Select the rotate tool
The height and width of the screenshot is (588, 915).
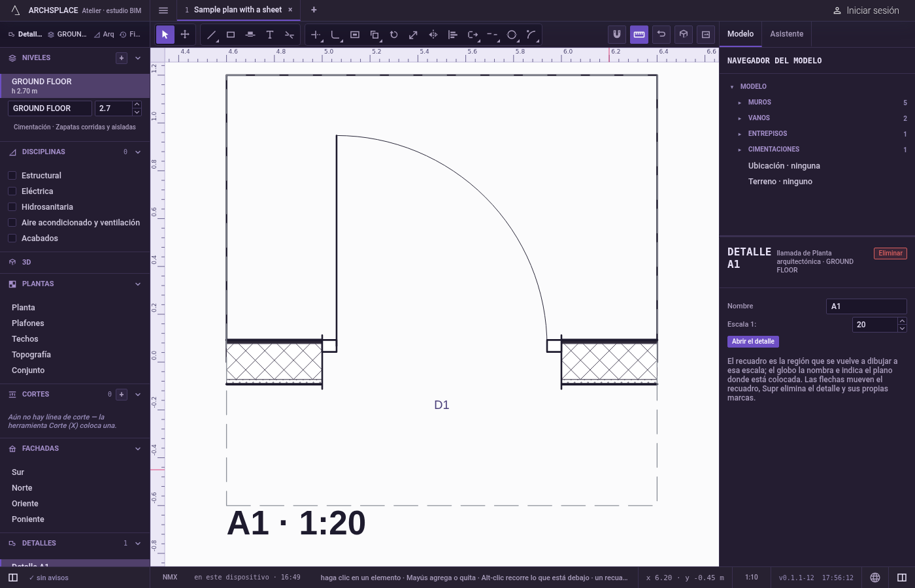pos(394,35)
